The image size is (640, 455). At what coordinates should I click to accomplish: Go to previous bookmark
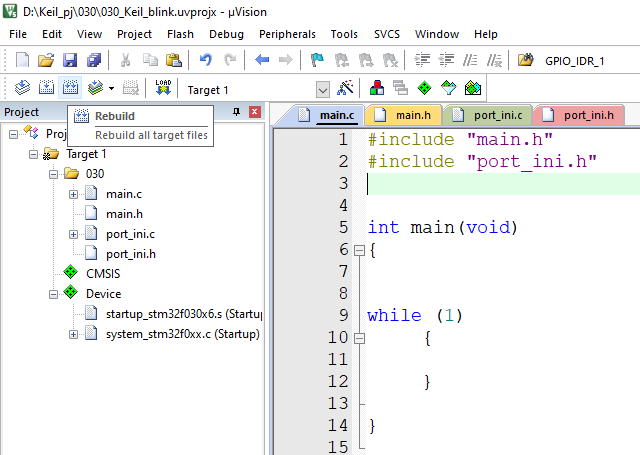[x=341, y=60]
